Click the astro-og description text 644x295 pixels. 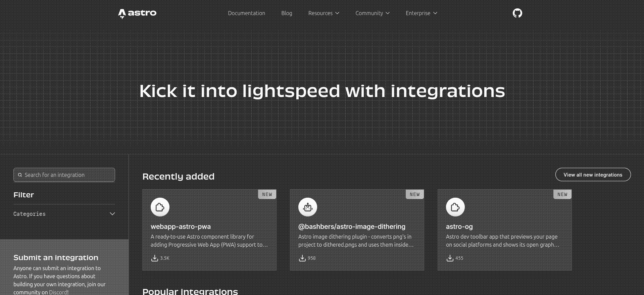(x=503, y=241)
